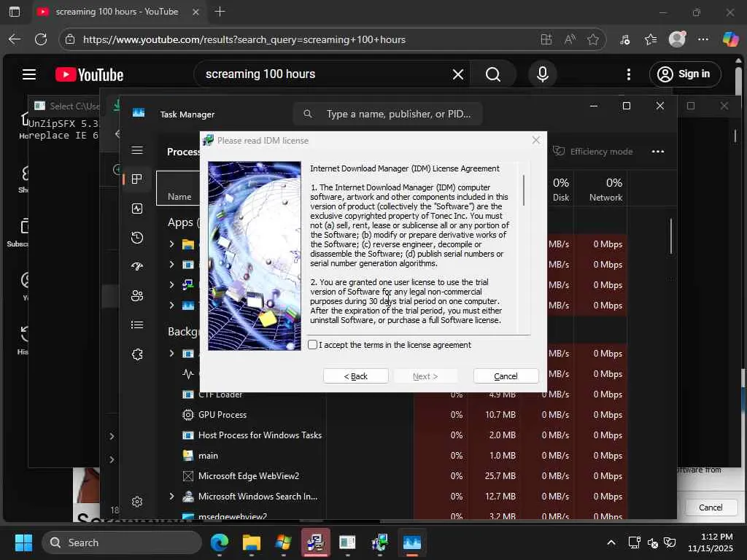Open Details list icon in Task Manager
Screen dimensions: 747x560
pos(137,324)
